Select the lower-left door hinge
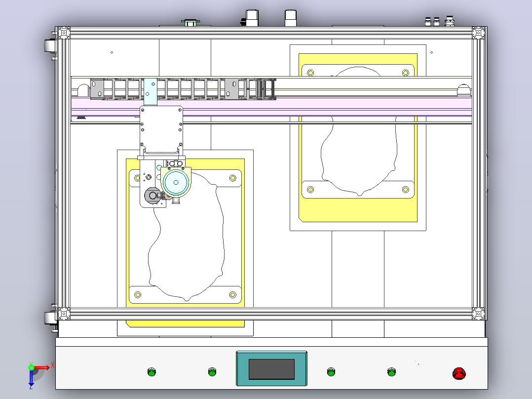The height and width of the screenshot is (399, 532). click(x=50, y=318)
